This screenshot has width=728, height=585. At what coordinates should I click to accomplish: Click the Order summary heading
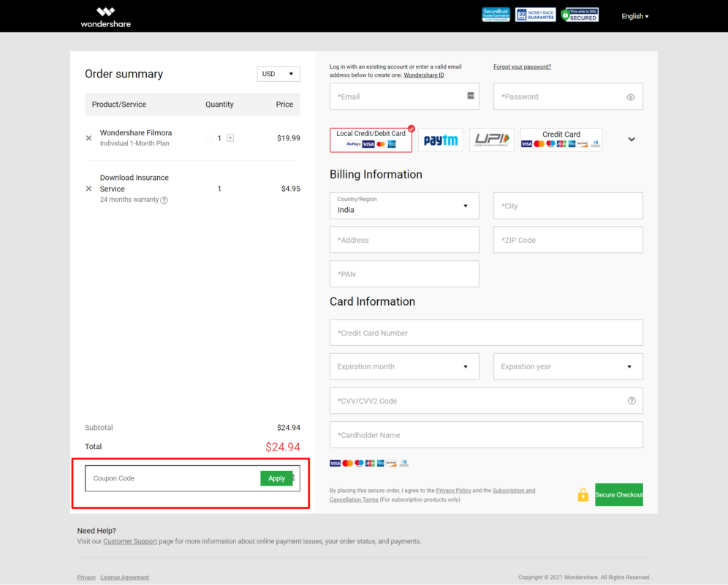point(124,74)
